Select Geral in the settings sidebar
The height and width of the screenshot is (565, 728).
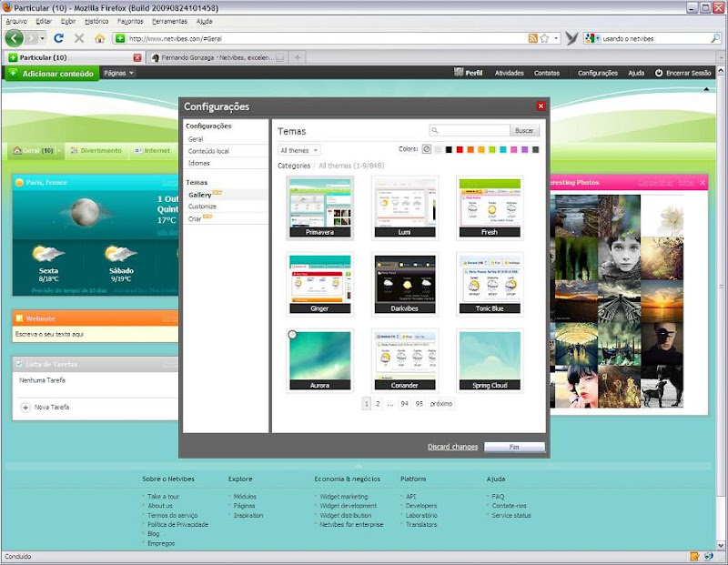click(x=196, y=139)
